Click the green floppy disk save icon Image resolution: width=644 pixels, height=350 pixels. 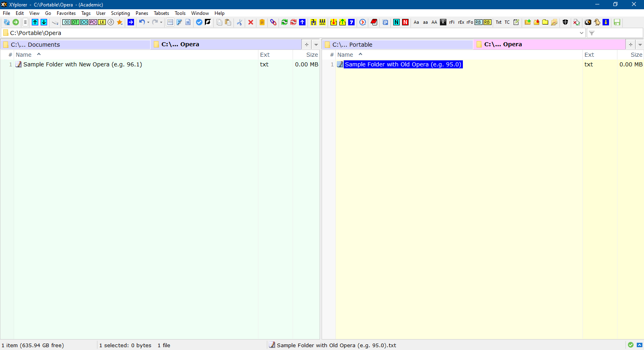click(617, 22)
